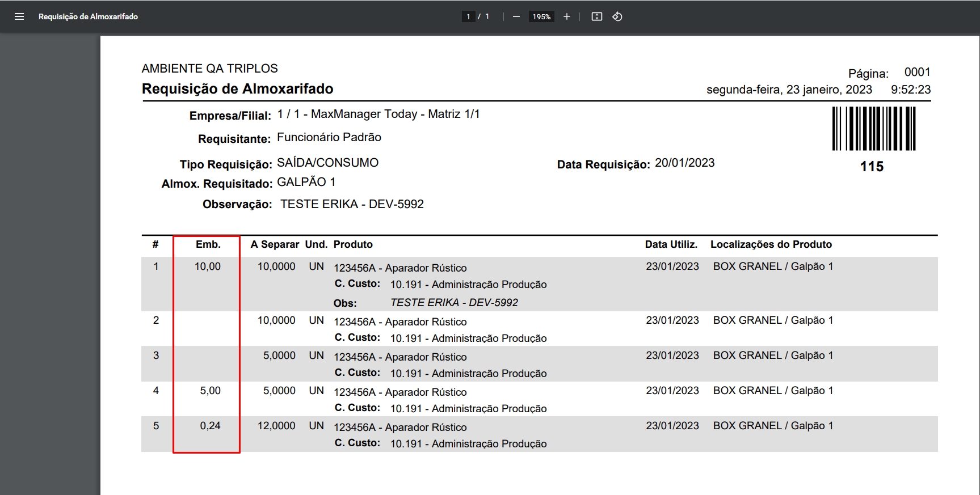Select the Data Requisição value 20/01/2023
980x495 pixels.
click(x=684, y=163)
